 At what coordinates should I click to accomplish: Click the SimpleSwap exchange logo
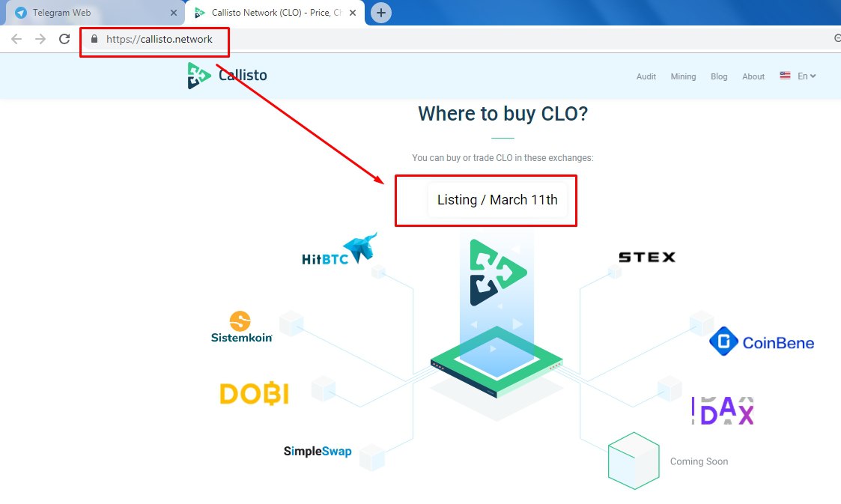coord(318,452)
